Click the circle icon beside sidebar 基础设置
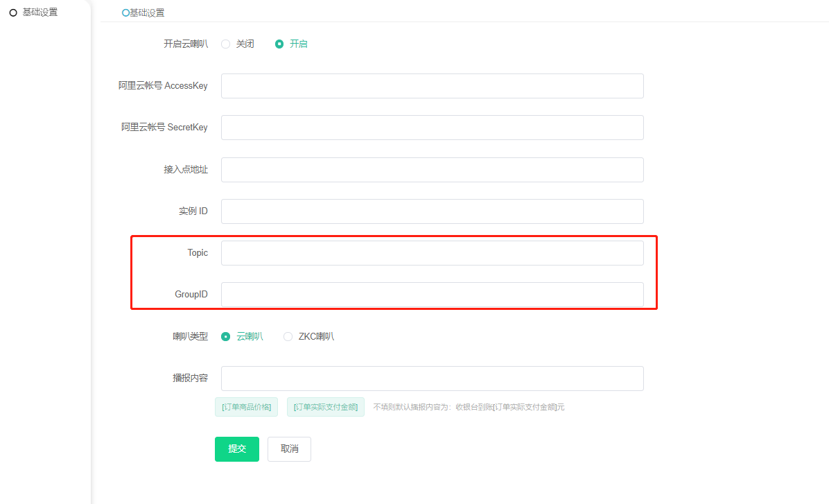This screenshot has width=829, height=504. point(13,12)
